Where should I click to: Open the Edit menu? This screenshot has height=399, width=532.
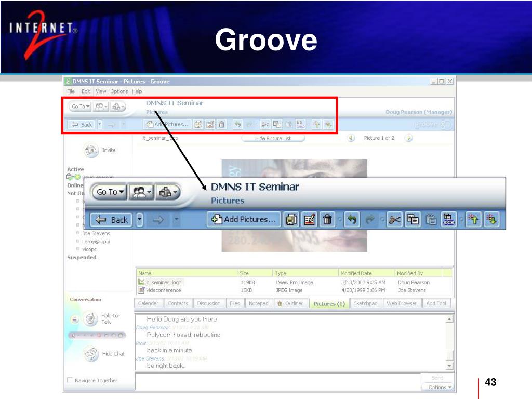click(x=86, y=91)
